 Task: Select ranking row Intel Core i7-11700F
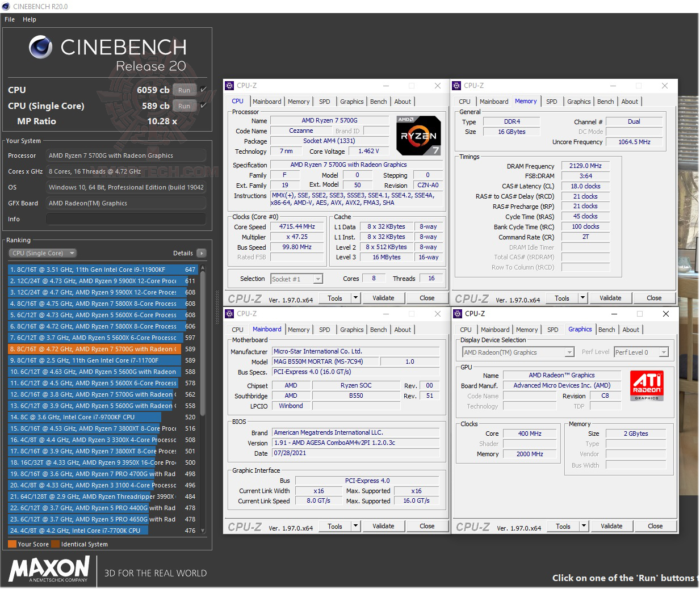103,360
